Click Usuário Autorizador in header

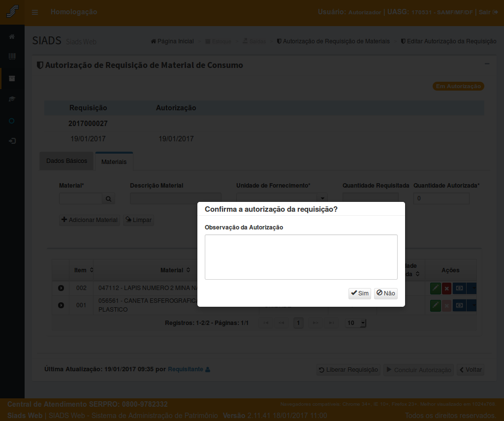(x=349, y=12)
